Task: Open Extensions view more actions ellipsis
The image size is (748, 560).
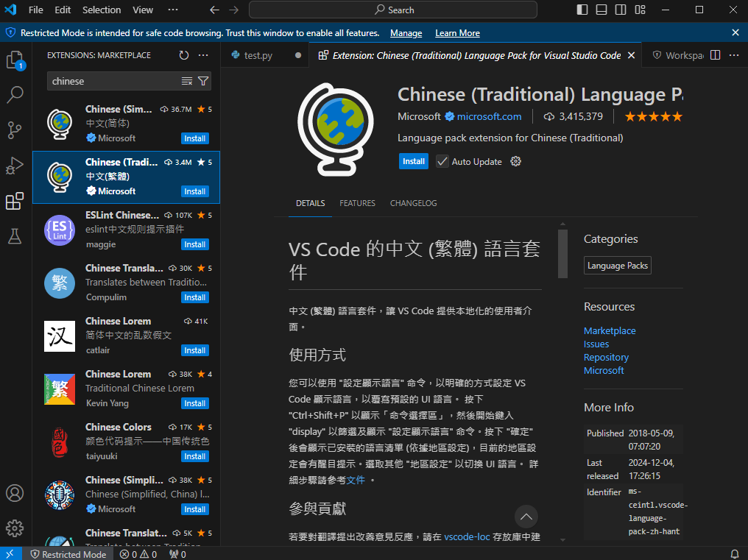Action: (203, 55)
